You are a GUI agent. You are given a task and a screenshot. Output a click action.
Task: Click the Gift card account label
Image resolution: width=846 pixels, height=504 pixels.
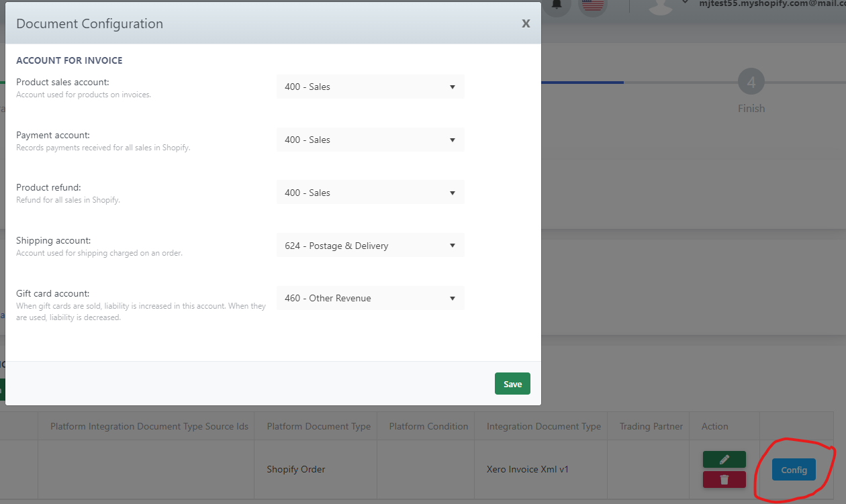tap(53, 293)
